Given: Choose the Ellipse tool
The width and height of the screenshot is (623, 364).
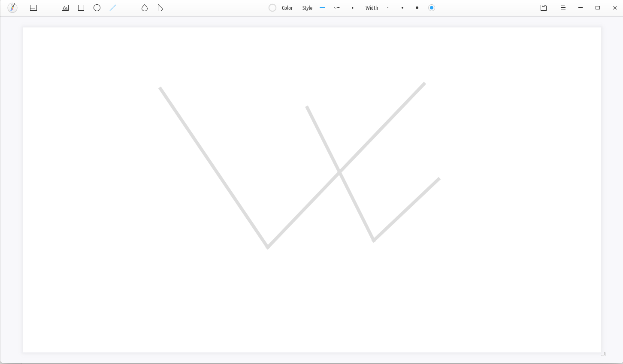Looking at the screenshot, I should [97, 8].
